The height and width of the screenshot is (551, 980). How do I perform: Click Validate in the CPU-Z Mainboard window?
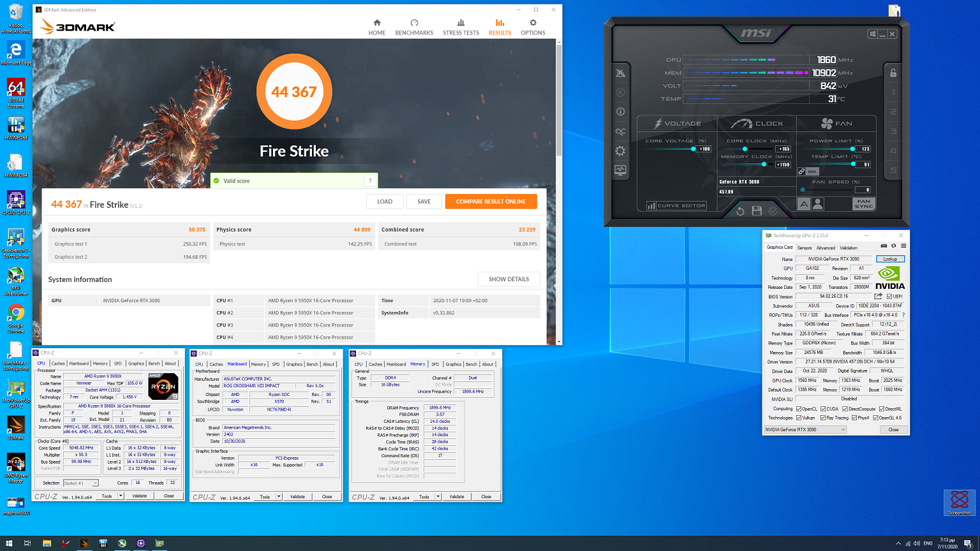(297, 496)
